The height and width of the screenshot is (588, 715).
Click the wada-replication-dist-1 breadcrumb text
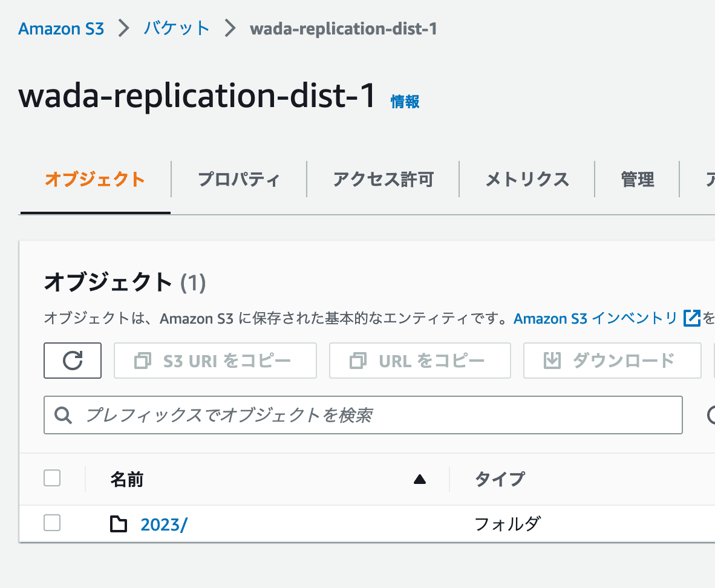(344, 29)
